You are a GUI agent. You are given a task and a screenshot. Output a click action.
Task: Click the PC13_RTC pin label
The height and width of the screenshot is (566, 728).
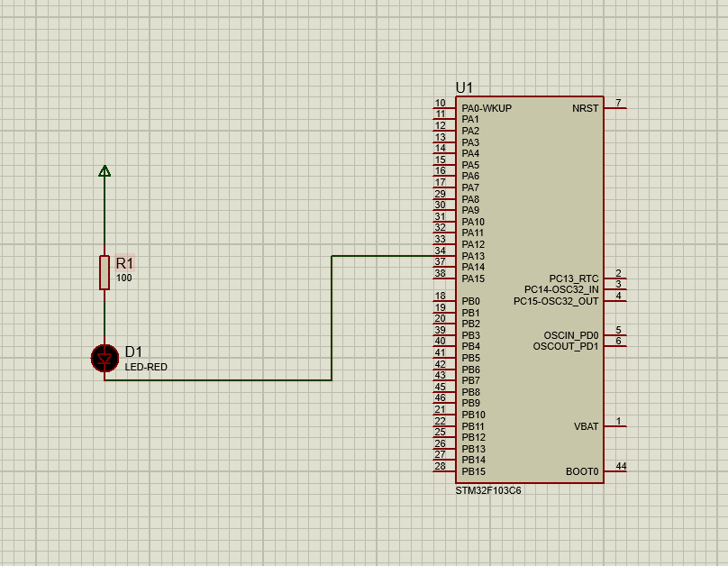(x=574, y=278)
